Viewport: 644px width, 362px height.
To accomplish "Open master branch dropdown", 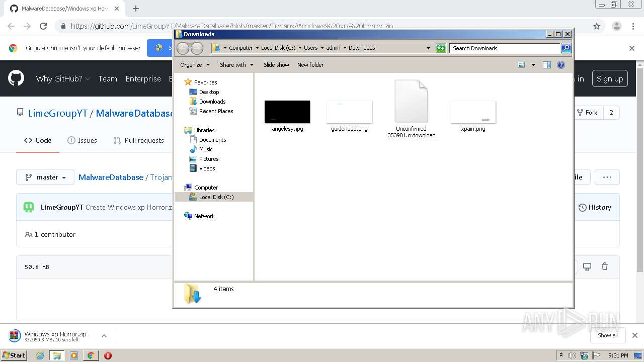I will tap(45, 177).
